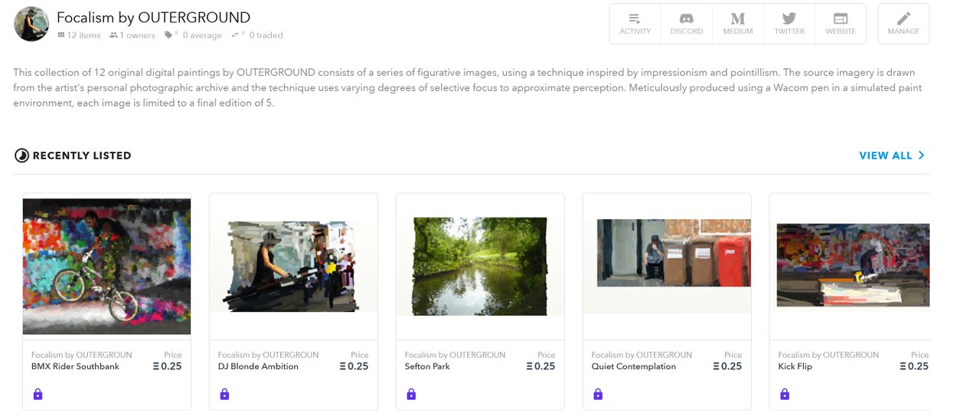Click collection name above BMX Rider Southbank
The image size is (980, 416).
pyautogui.click(x=82, y=355)
